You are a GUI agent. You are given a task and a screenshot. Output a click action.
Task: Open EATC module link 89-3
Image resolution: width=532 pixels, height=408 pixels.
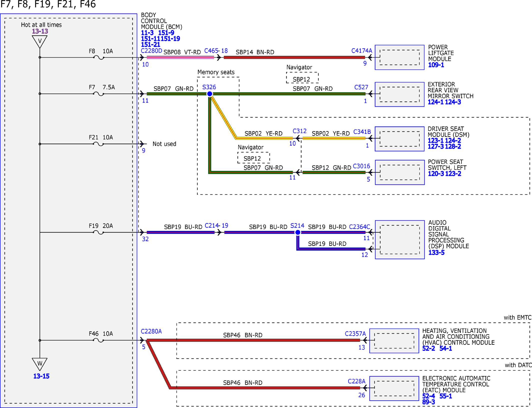point(429,402)
